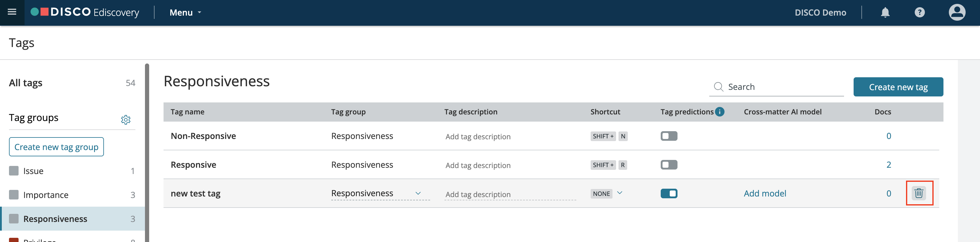Disable tag predictions for new test tag
Screen dimensions: 980x242
click(x=669, y=193)
